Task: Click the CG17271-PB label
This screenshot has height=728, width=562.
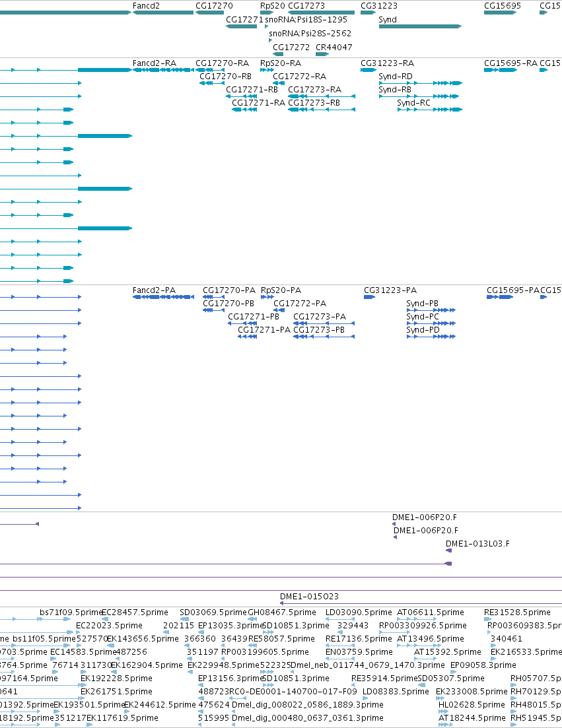Action: click(x=254, y=317)
